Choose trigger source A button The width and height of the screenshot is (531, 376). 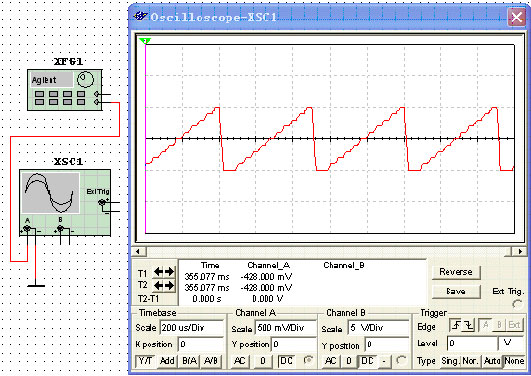pos(486,325)
